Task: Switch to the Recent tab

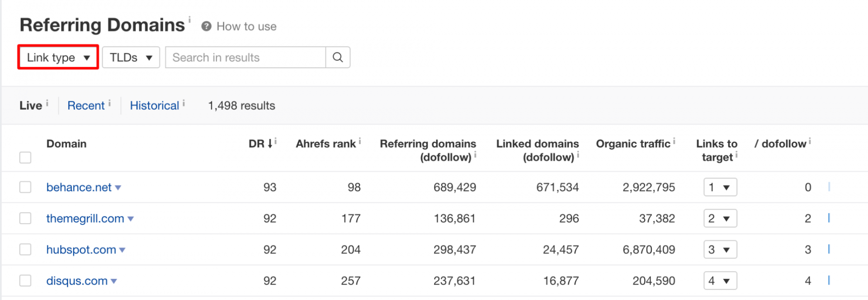Action: tap(86, 106)
